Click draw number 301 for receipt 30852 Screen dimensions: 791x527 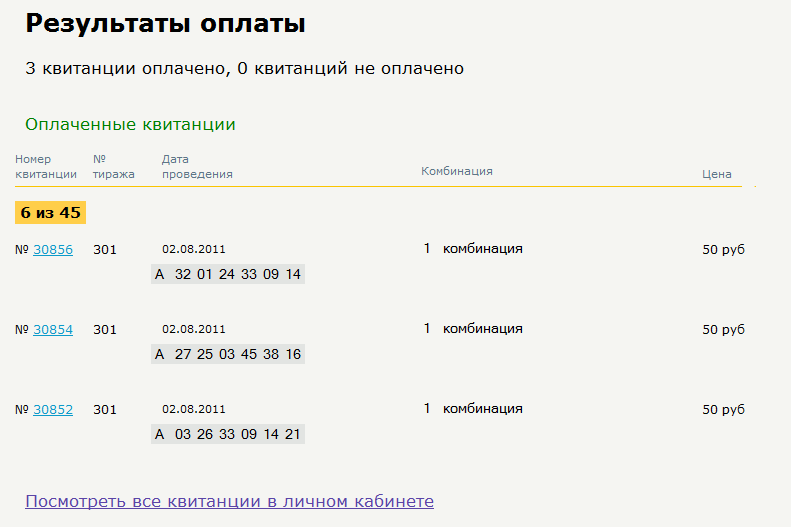point(105,410)
